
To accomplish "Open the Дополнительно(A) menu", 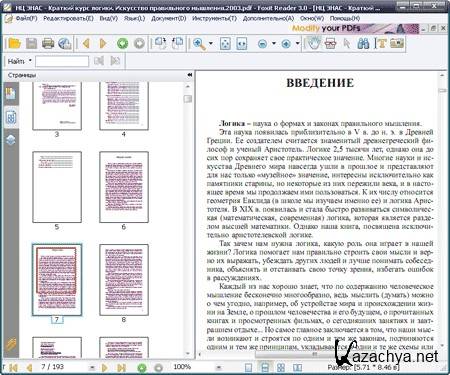I will pos(268,18).
